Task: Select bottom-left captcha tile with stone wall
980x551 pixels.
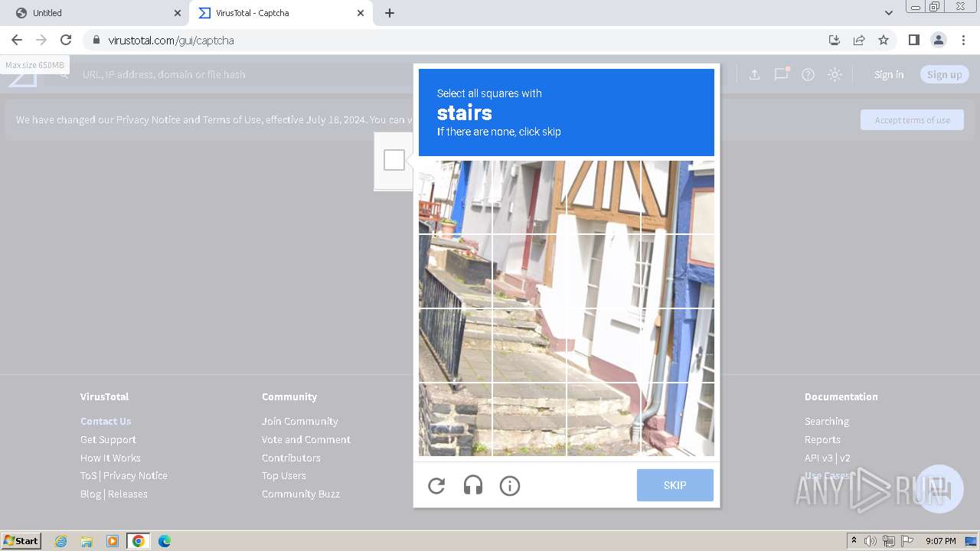Action: [x=455, y=419]
